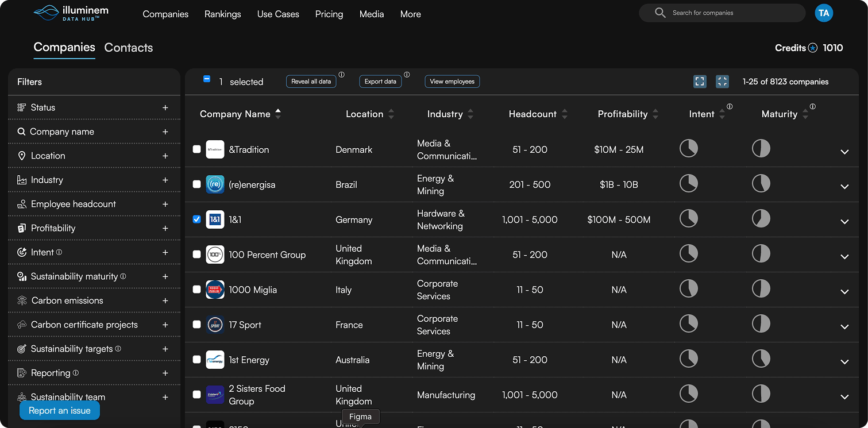Click the 2 Sisters Food Group logo

(215, 395)
